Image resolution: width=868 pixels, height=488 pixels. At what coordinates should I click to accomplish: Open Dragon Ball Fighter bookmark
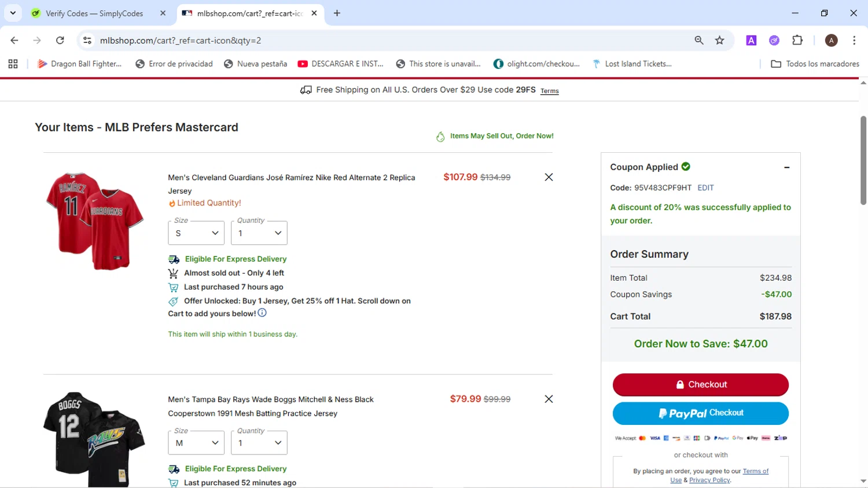[79, 64]
